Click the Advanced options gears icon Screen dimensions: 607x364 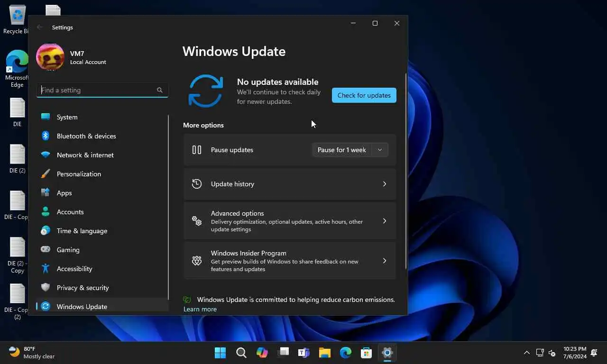[x=197, y=221]
